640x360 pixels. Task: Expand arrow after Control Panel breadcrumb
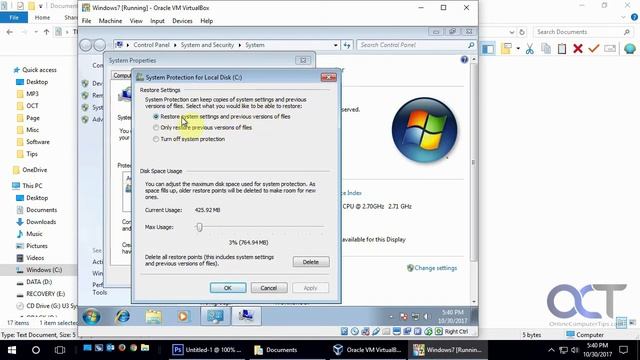pyautogui.click(x=175, y=45)
